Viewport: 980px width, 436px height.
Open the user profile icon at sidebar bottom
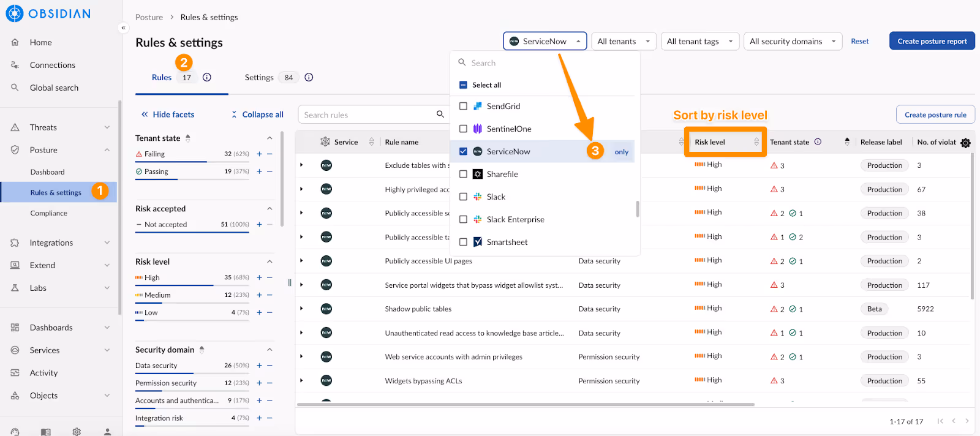[107, 432]
